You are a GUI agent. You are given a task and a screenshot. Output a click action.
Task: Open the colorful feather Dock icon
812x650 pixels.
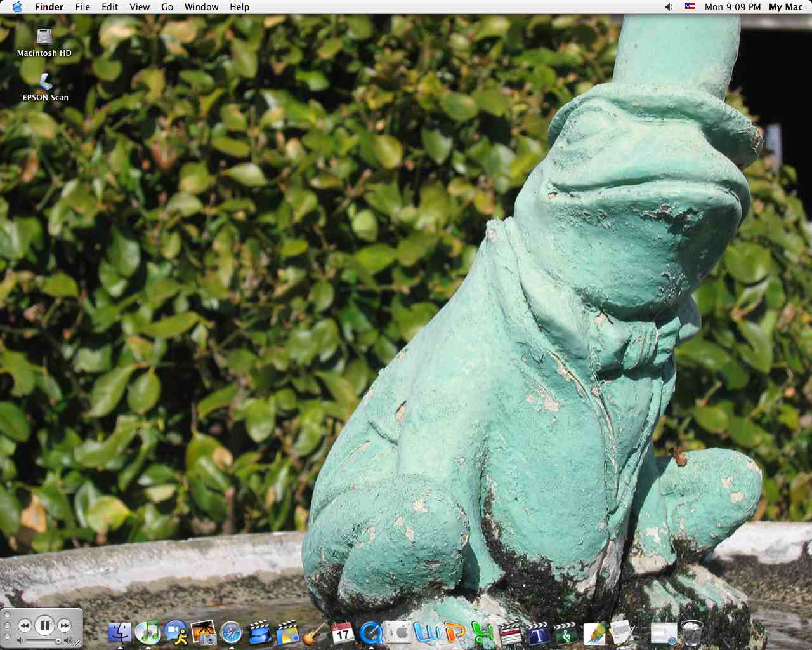(x=594, y=632)
